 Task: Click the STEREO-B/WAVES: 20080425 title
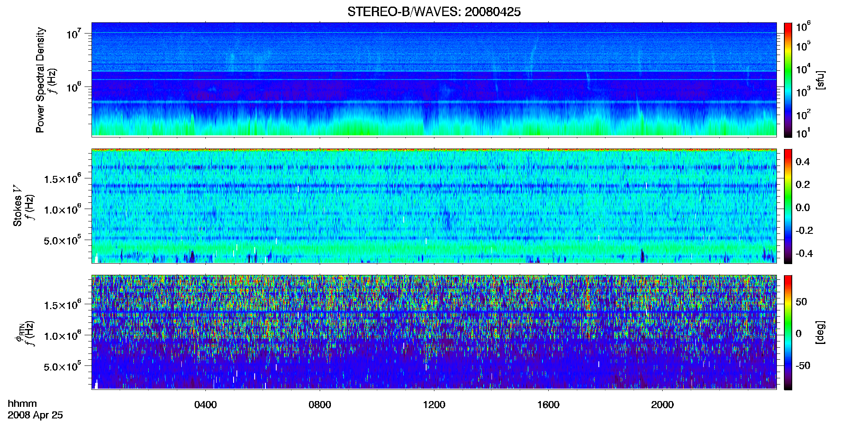pos(434,12)
